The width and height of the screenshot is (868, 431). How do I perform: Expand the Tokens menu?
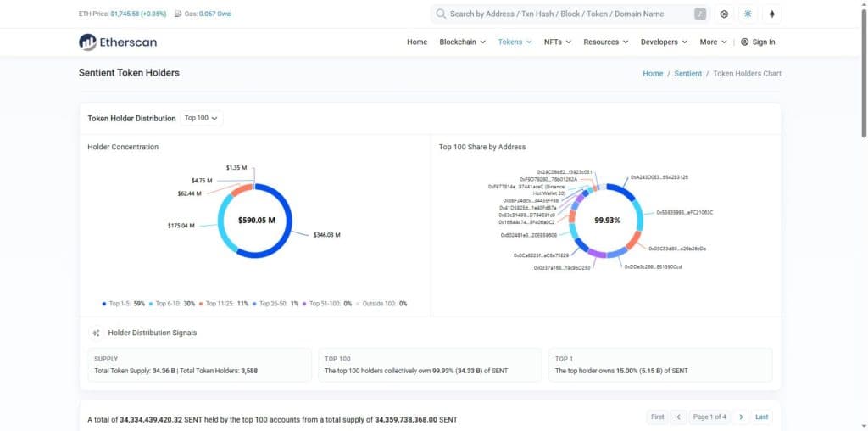click(515, 42)
